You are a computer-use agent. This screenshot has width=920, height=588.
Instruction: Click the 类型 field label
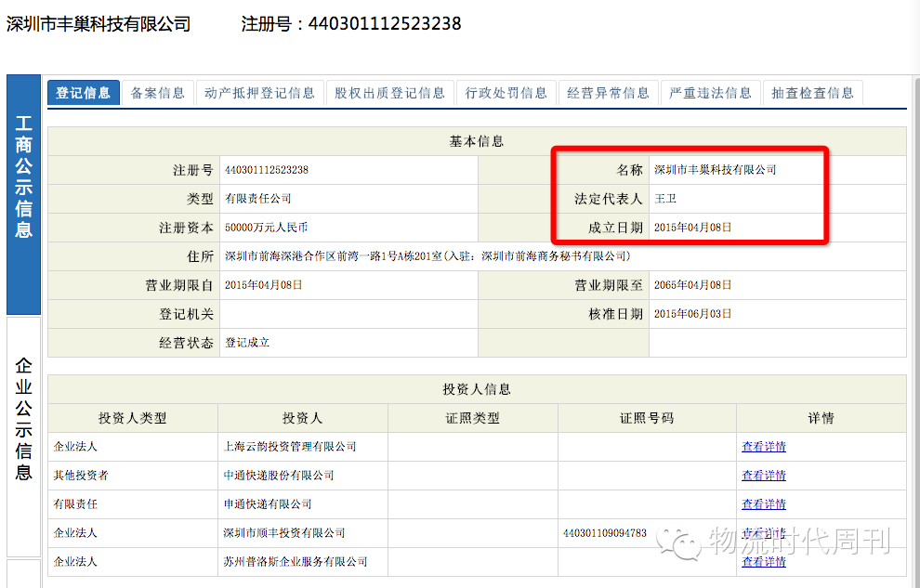200,199
